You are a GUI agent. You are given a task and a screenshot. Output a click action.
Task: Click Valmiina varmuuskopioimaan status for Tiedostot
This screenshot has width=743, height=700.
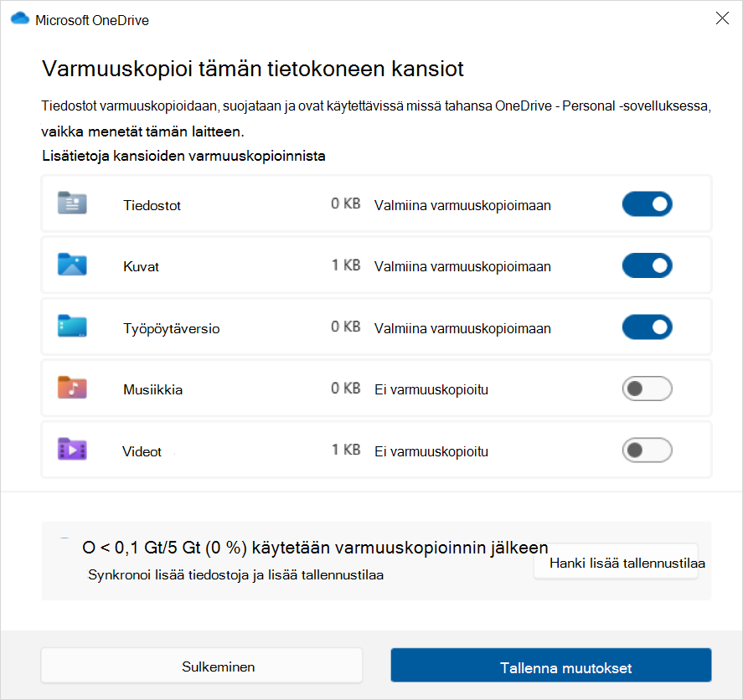(462, 205)
